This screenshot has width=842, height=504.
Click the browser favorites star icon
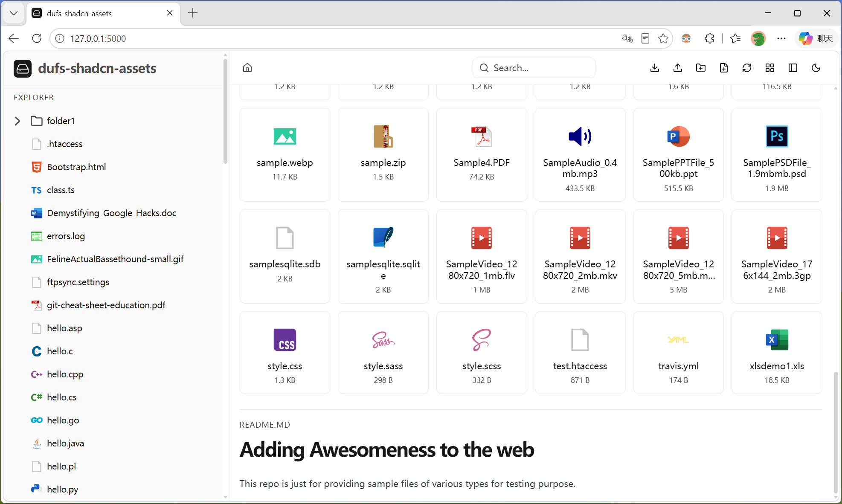pos(663,38)
